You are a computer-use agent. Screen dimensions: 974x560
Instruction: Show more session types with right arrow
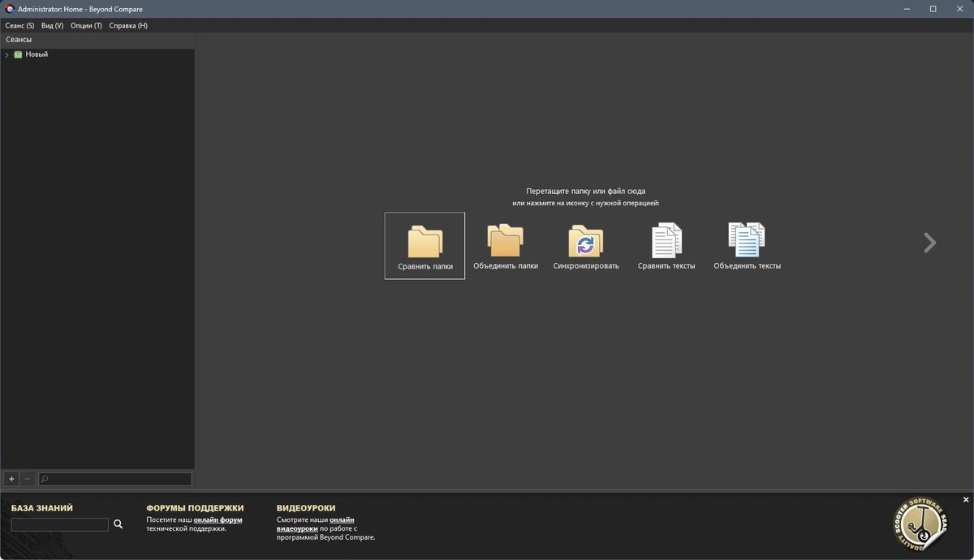[x=930, y=243]
